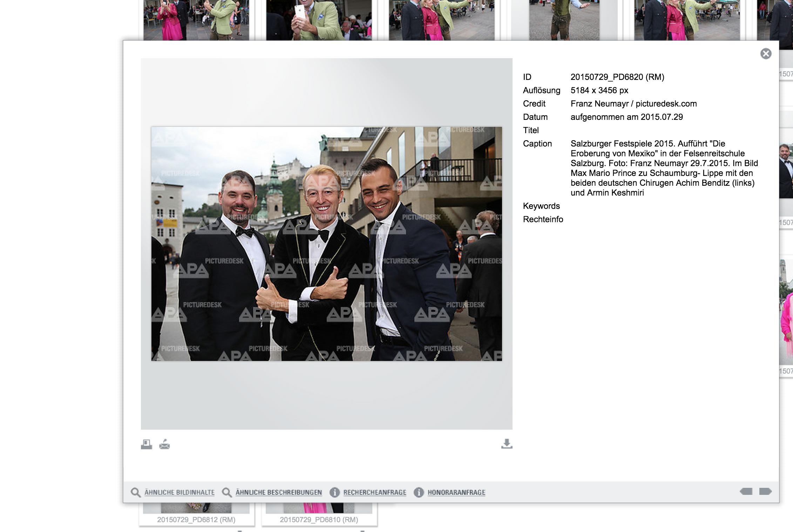Open Ähnliche Beschreibungen link
The image size is (793, 532).
click(279, 492)
